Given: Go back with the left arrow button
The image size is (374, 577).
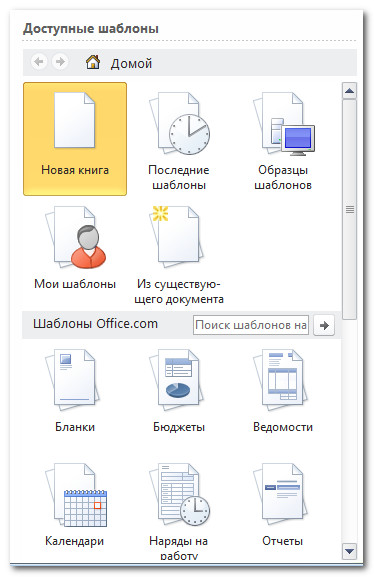Looking at the screenshot, I should [39, 61].
